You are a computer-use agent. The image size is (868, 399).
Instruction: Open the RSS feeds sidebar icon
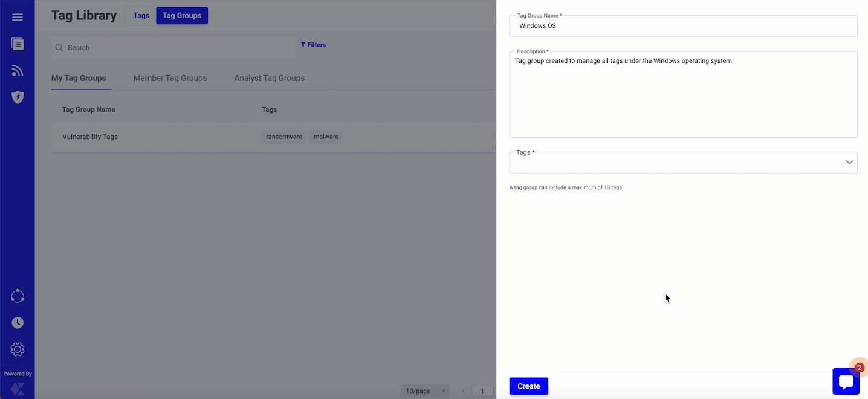pos(18,71)
